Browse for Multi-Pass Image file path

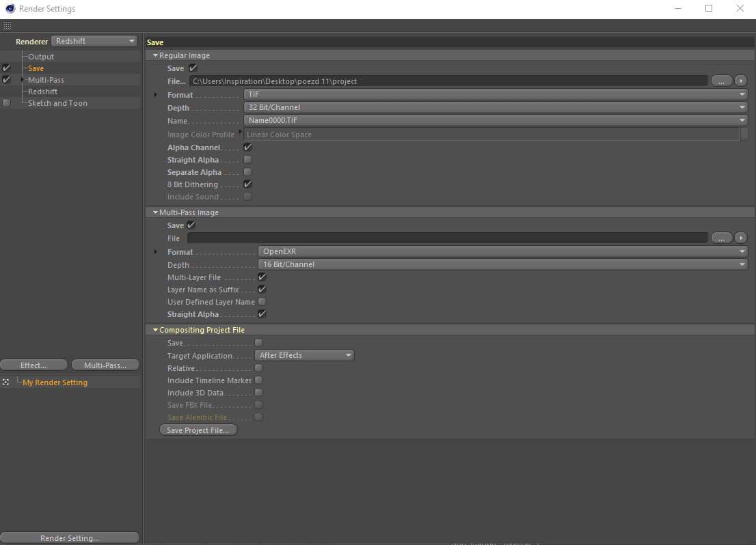click(x=721, y=238)
